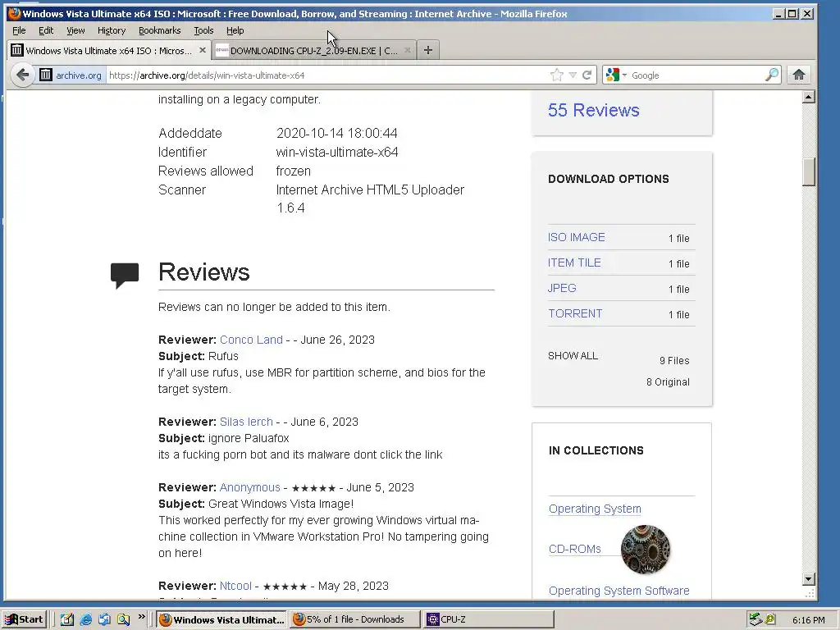The height and width of the screenshot is (630, 840).
Task: Click the search magnifier icon
Action: (x=771, y=75)
